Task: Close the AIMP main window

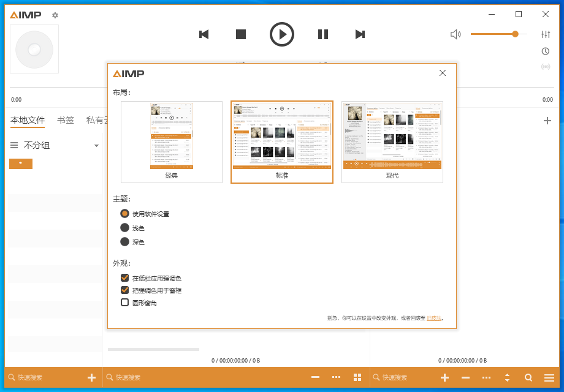Action: pos(545,14)
